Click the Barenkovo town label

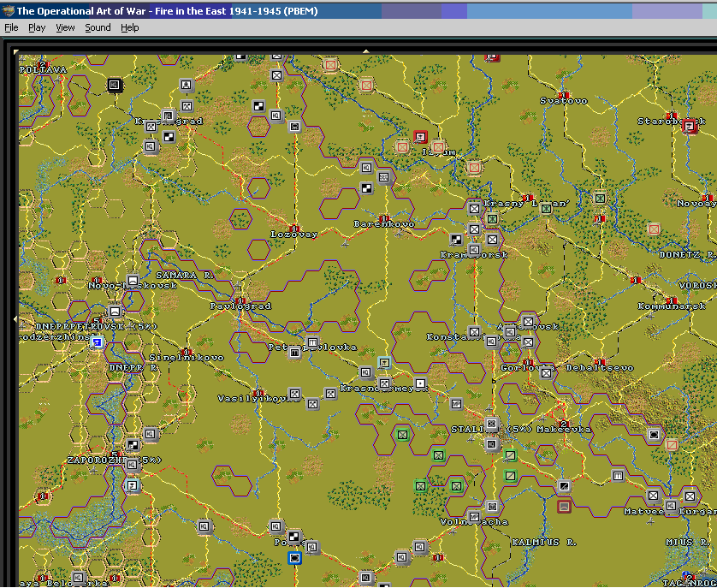point(384,223)
